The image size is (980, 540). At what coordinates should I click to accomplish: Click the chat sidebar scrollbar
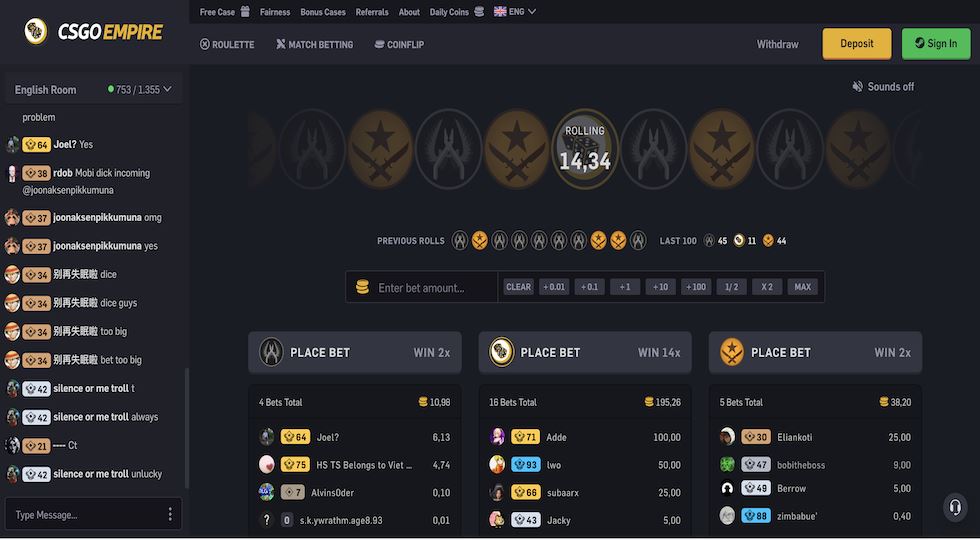[x=186, y=428]
